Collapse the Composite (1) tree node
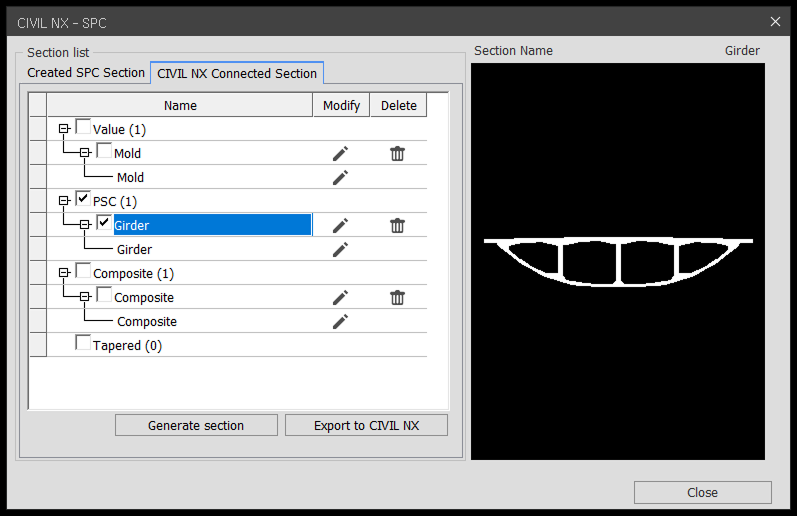This screenshot has width=797, height=516. [x=64, y=273]
